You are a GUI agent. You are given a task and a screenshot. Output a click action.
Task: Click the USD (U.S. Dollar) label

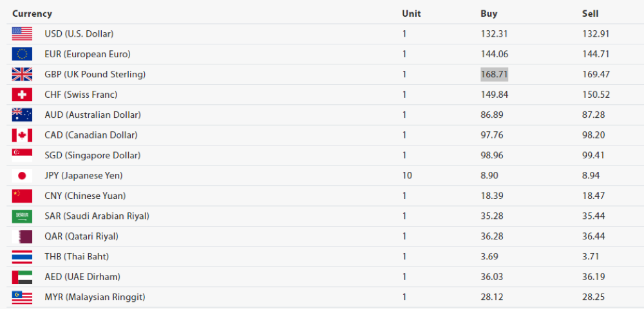pos(79,33)
